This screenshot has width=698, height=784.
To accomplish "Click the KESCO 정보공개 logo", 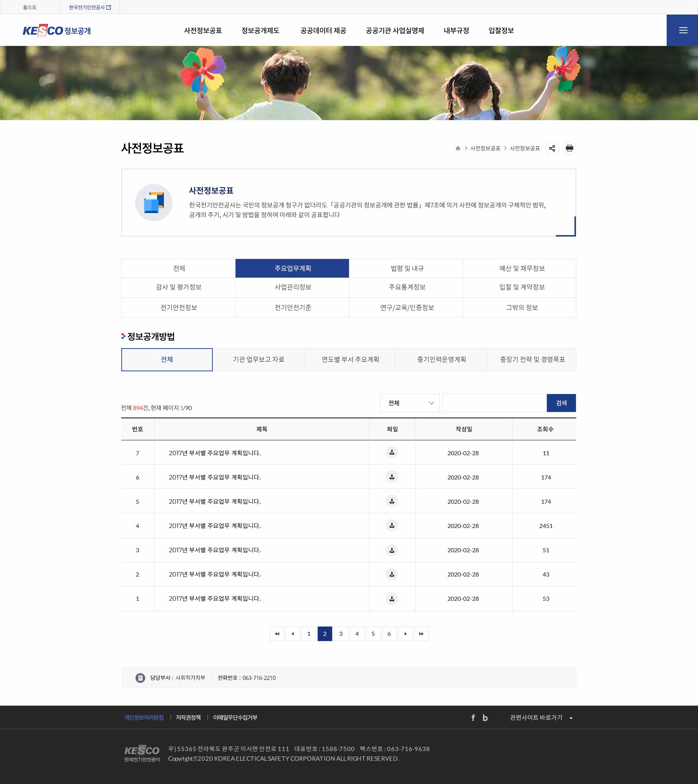I will coord(57,31).
